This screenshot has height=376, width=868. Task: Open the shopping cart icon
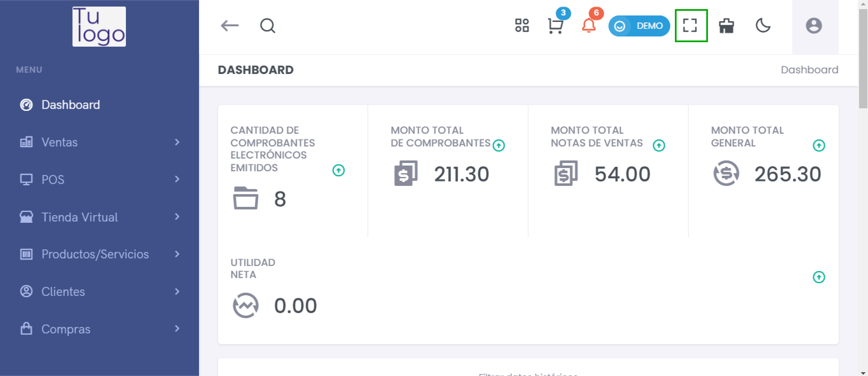pos(555,26)
